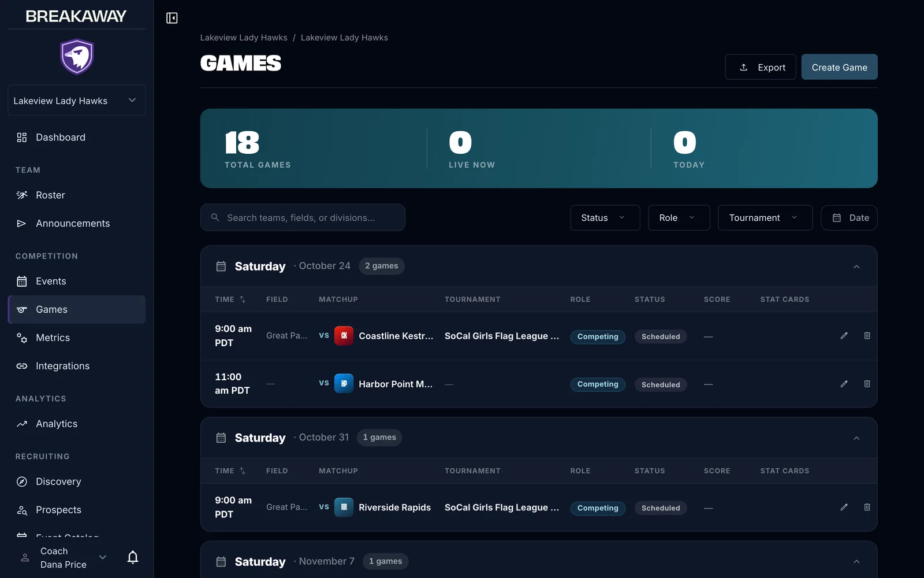Collapse Saturday November 7 group
This screenshot has height=578, width=924.
[856, 562]
